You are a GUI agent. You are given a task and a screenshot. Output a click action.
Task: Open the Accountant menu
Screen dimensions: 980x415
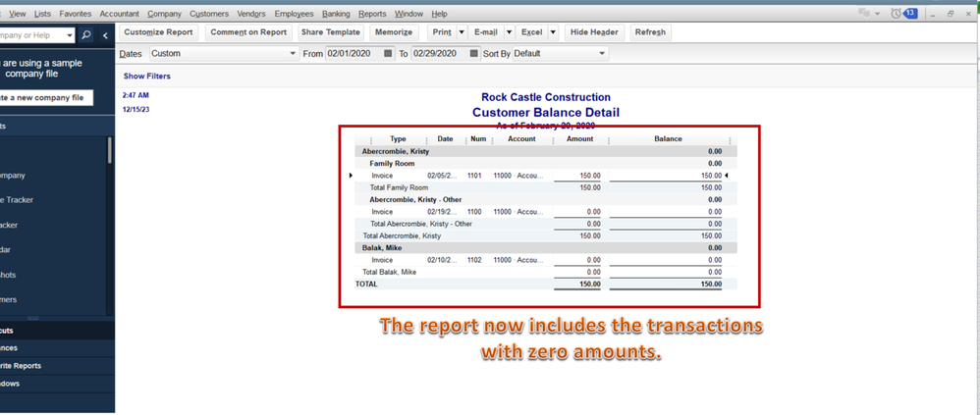point(120,14)
